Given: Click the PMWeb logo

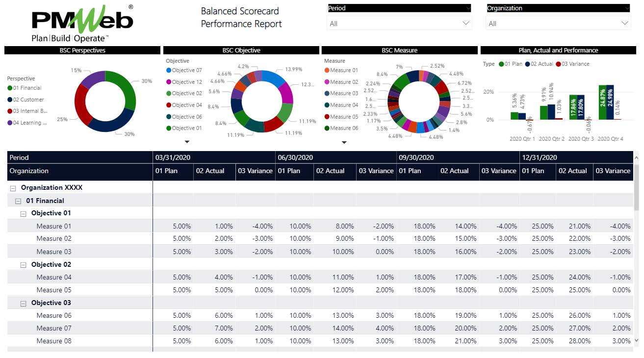Looking at the screenshot, I should (x=82, y=24).
